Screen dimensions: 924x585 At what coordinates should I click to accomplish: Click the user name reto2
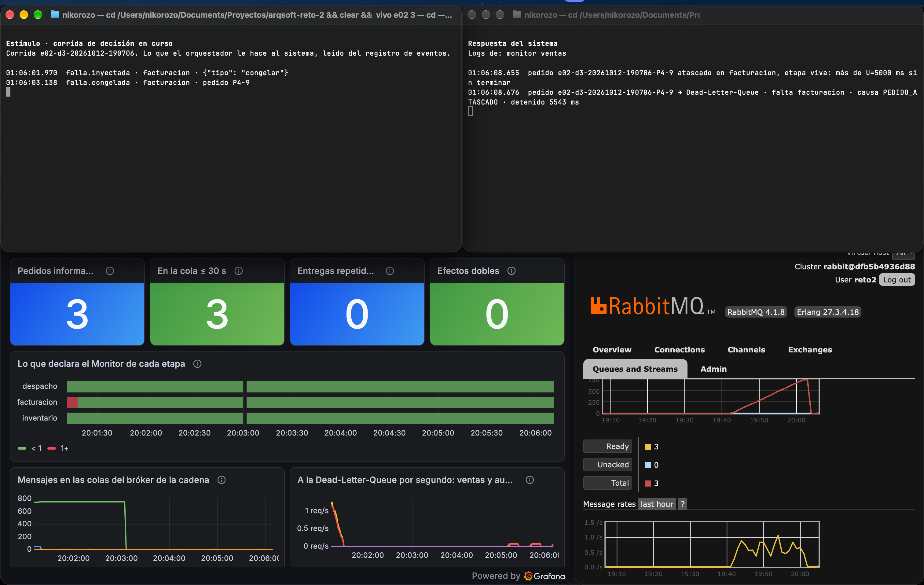[866, 280]
